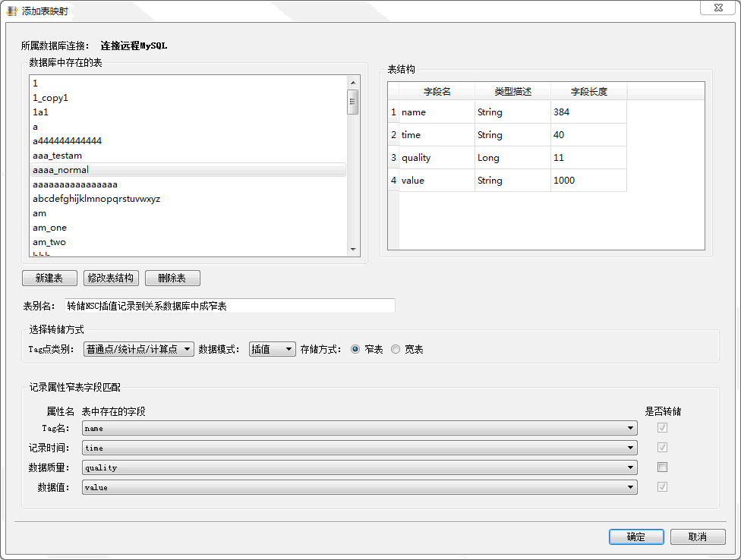Select table 'am_one' in the list

[x=188, y=228]
